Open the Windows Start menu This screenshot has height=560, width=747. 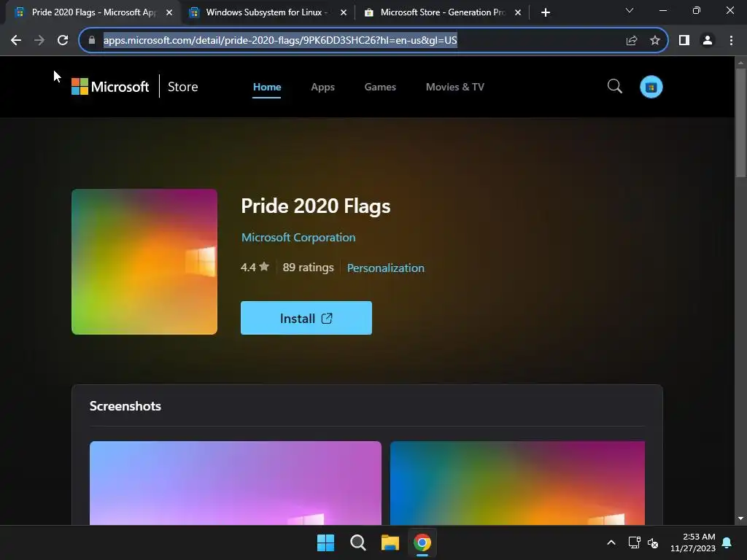coord(326,542)
